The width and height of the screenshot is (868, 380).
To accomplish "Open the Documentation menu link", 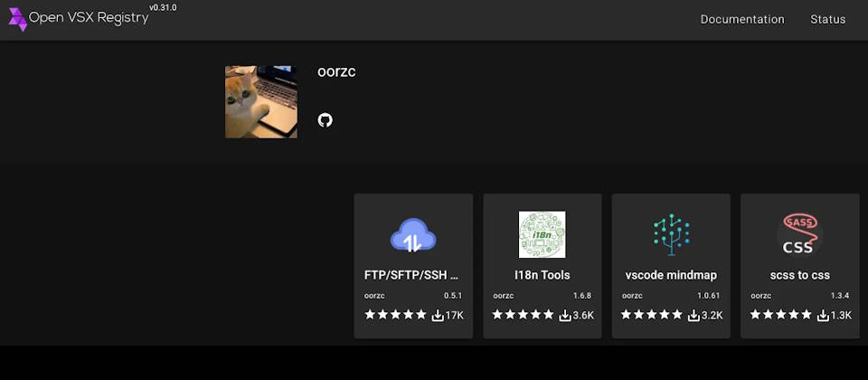I will [x=742, y=19].
